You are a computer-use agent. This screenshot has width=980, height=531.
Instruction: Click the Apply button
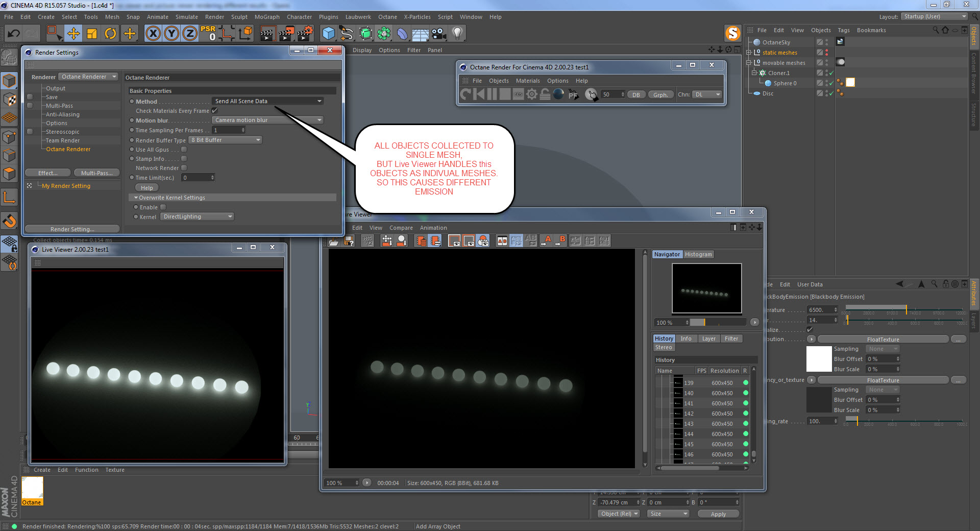(x=718, y=514)
